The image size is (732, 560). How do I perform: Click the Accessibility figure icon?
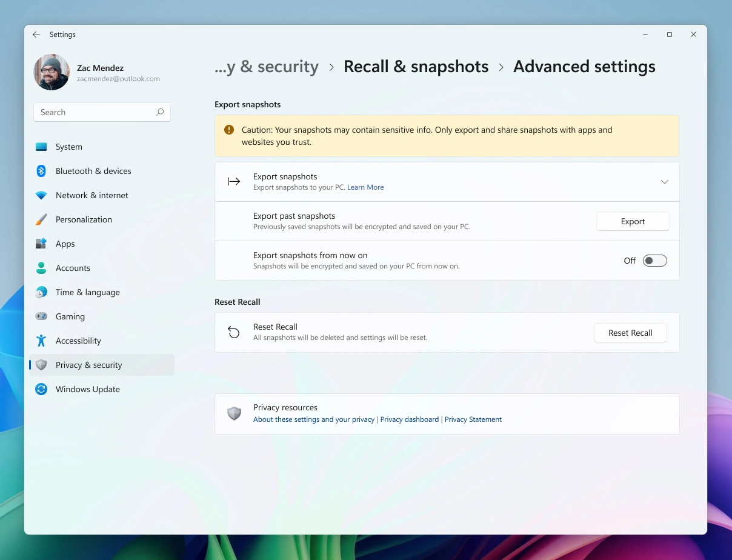[x=41, y=341]
